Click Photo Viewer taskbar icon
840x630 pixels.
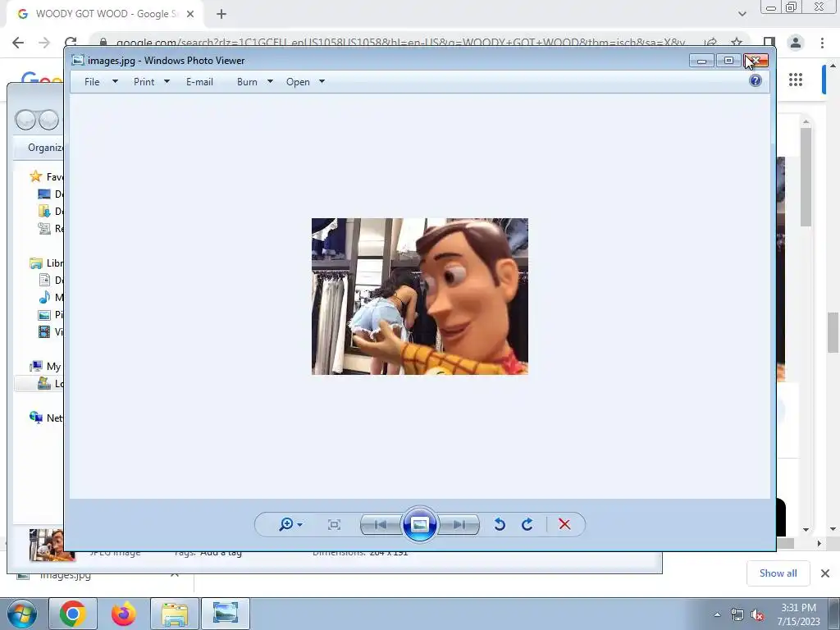click(x=226, y=614)
